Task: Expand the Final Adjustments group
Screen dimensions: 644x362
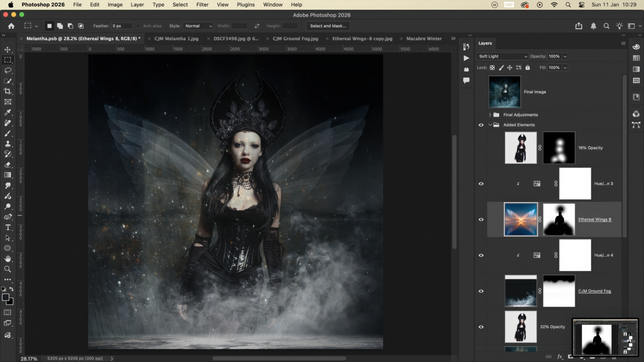Action: 490,115
